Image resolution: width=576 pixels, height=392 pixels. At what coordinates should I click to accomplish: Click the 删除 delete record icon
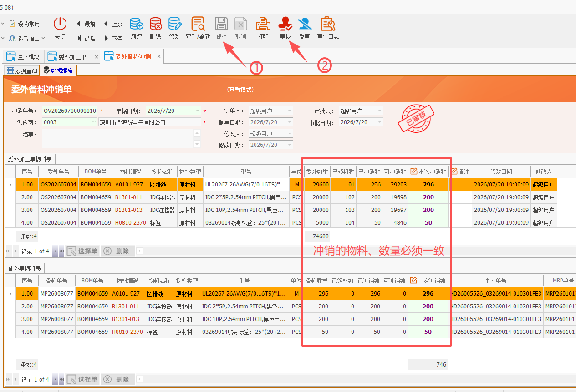tap(155, 24)
